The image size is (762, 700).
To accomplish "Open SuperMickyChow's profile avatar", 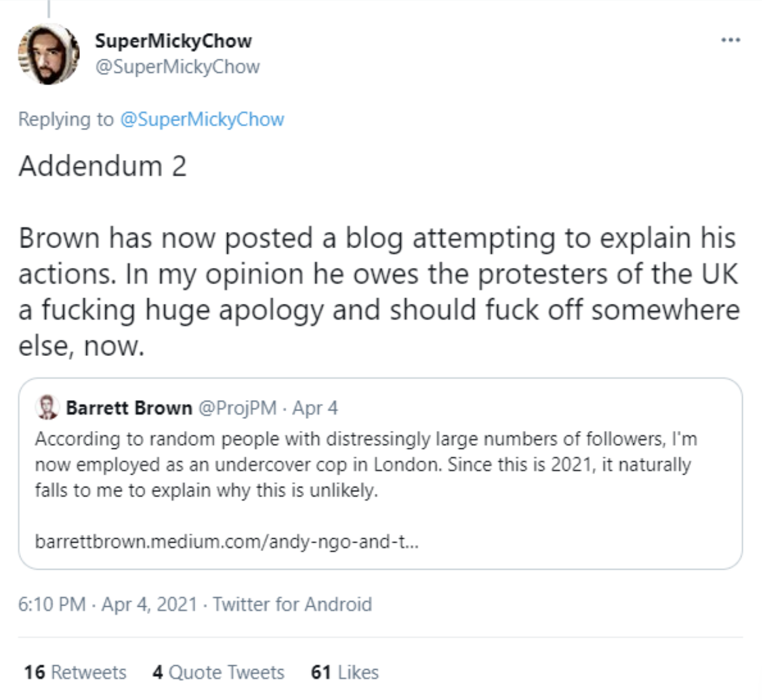I will (x=49, y=54).
